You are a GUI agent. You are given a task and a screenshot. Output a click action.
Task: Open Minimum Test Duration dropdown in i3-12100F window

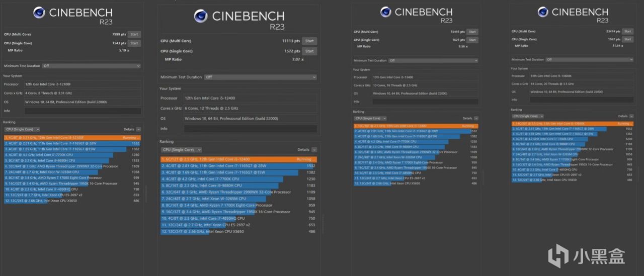pos(91,65)
